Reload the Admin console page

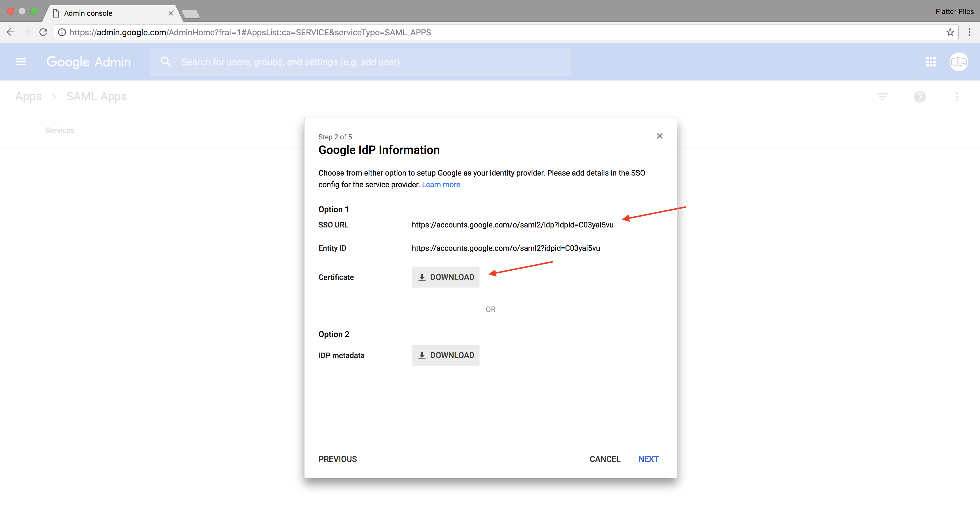click(x=43, y=32)
